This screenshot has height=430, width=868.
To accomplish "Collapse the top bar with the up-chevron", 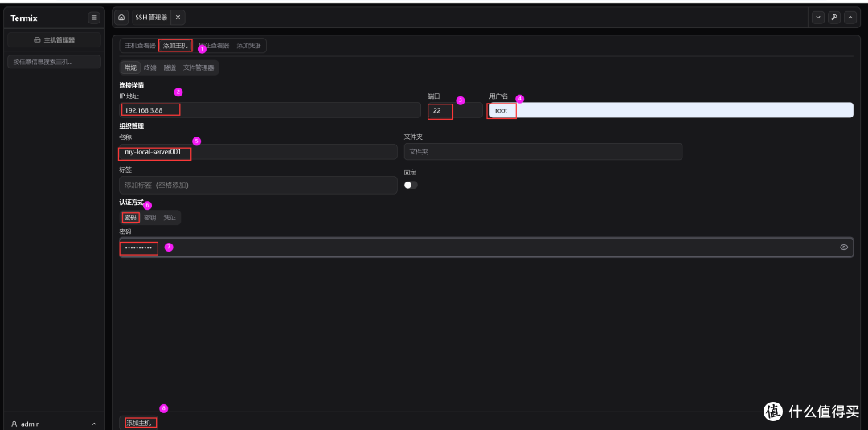I will tap(850, 18).
